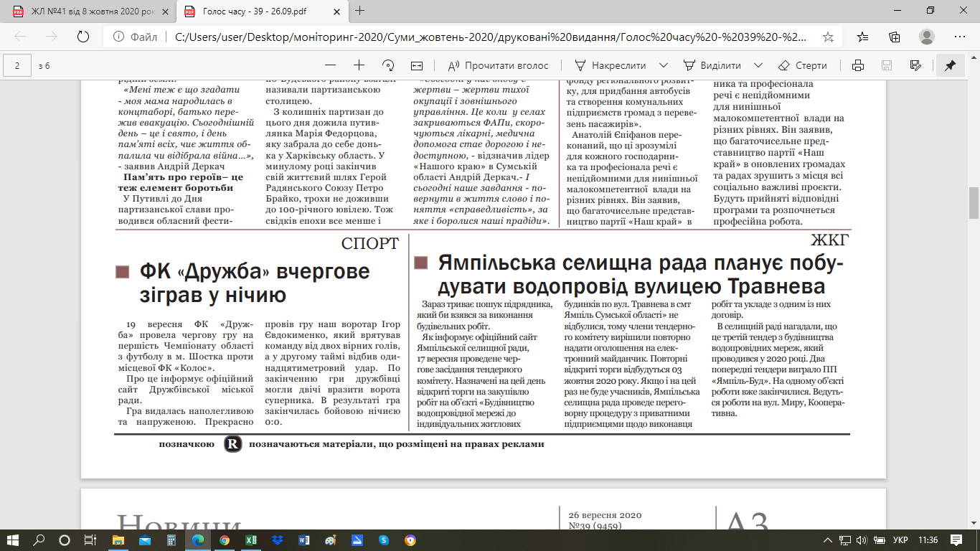Expand Draw tool options dropdown
This screenshot has height=551, width=980.
click(664, 65)
